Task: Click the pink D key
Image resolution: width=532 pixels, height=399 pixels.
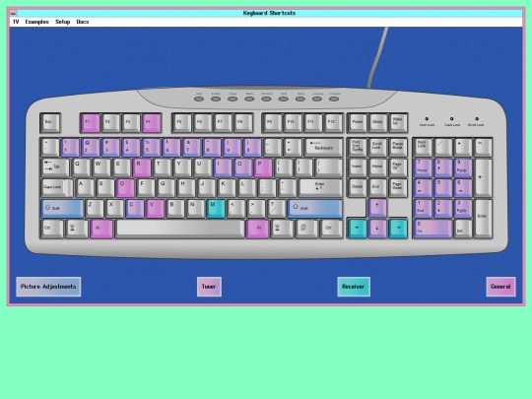Action: [x=125, y=188]
